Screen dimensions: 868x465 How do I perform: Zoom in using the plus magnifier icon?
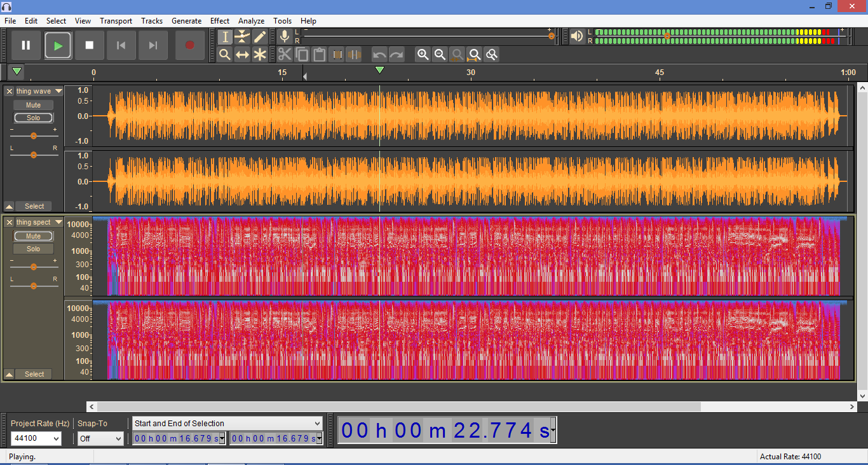pyautogui.click(x=423, y=55)
